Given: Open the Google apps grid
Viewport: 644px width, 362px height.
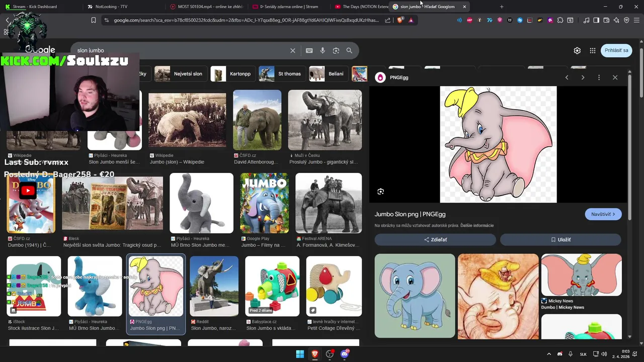Looking at the screenshot, I should pos(593,51).
